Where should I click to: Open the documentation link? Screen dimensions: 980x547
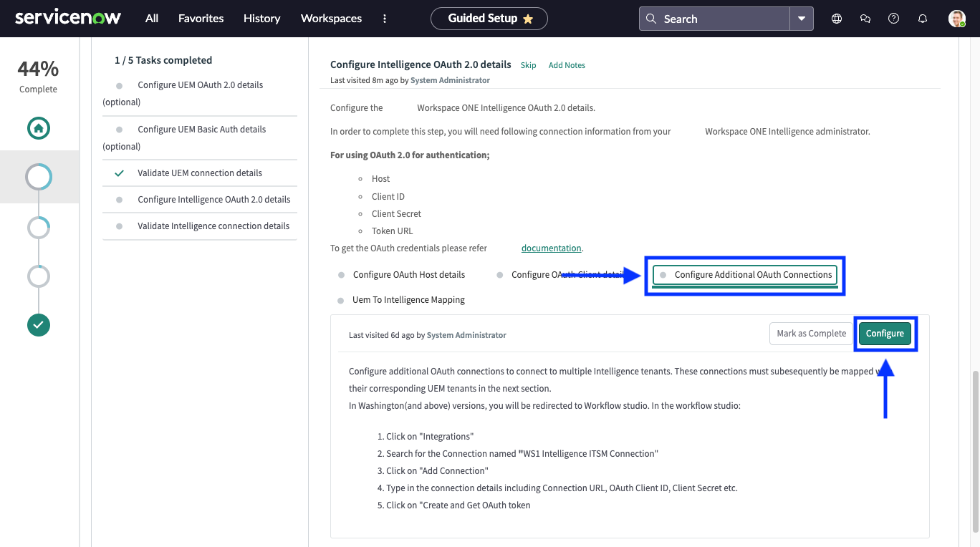[x=551, y=248]
